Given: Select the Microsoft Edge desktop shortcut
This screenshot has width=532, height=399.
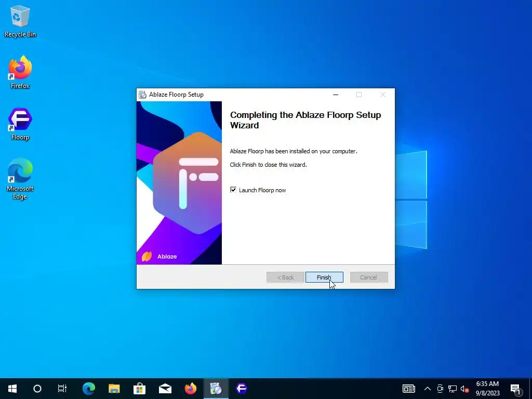Looking at the screenshot, I should (20, 179).
